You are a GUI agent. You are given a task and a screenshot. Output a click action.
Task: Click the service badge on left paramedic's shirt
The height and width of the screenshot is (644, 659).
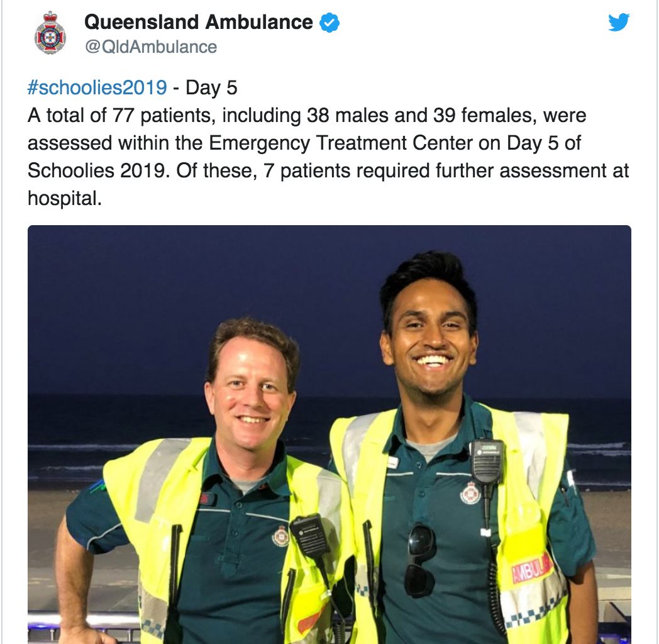(280, 536)
